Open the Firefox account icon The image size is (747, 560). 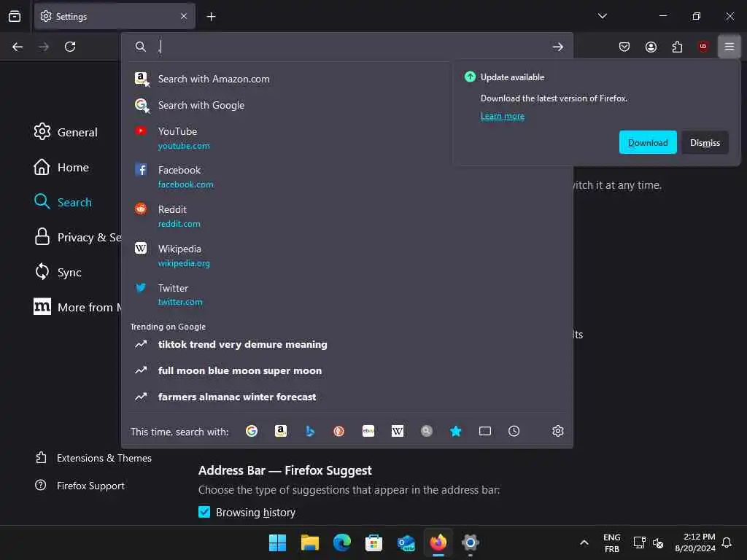pyautogui.click(x=651, y=47)
